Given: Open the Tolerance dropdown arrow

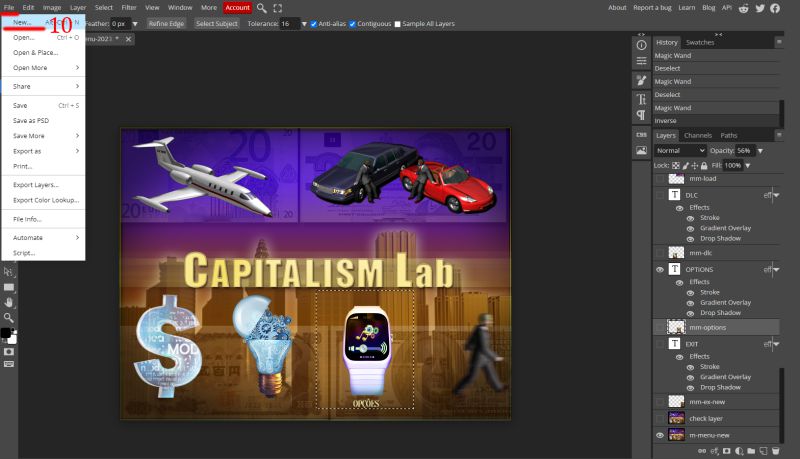Looking at the screenshot, I should [x=304, y=24].
